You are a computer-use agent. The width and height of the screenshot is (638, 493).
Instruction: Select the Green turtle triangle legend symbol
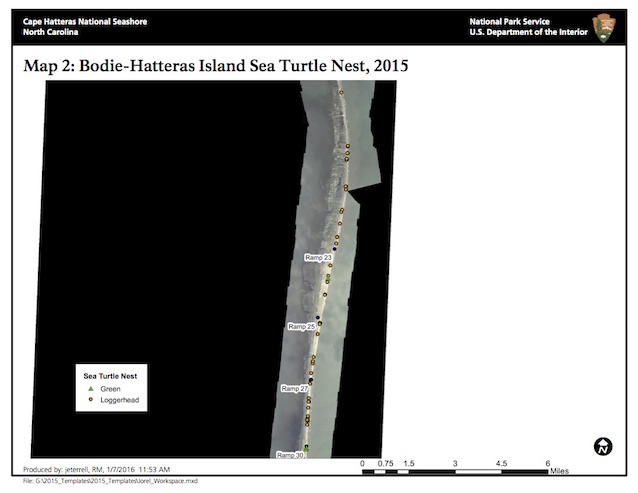[x=91, y=388]
